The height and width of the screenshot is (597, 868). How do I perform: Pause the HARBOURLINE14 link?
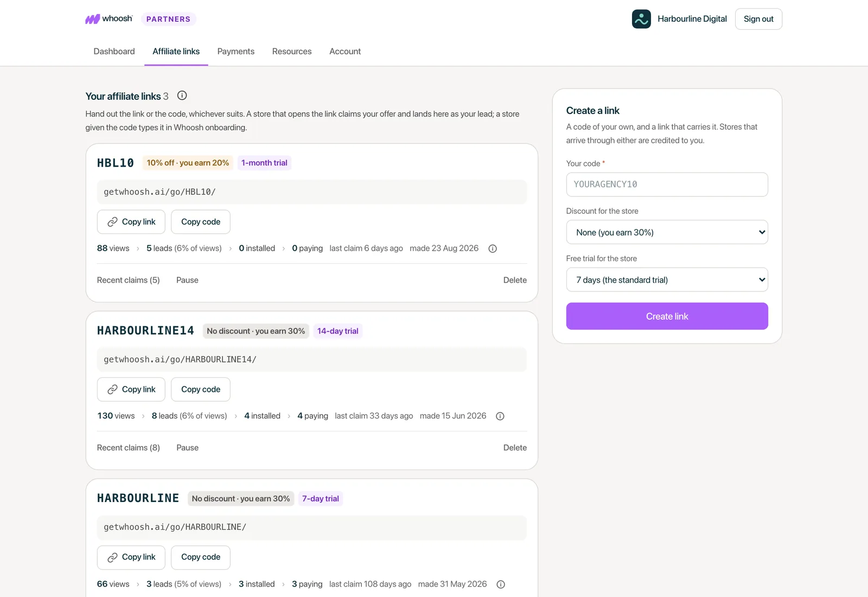click(187, 448)
